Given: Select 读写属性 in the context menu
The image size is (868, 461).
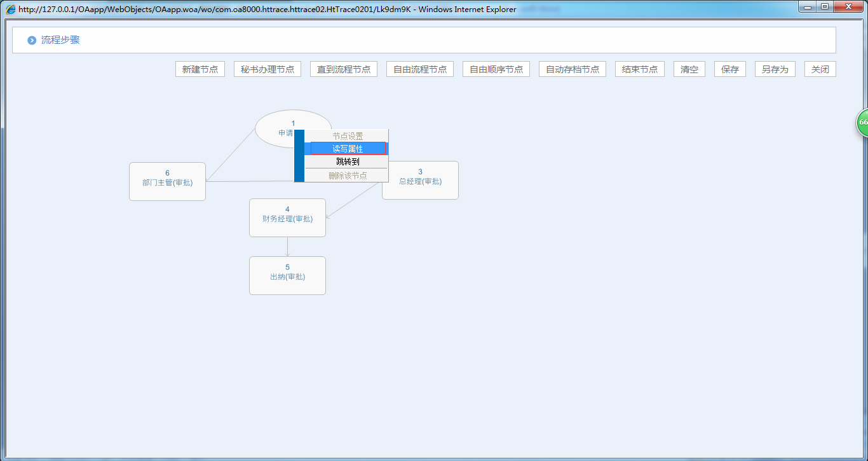Looking at the screenshot, I should [x=348, y=149].
